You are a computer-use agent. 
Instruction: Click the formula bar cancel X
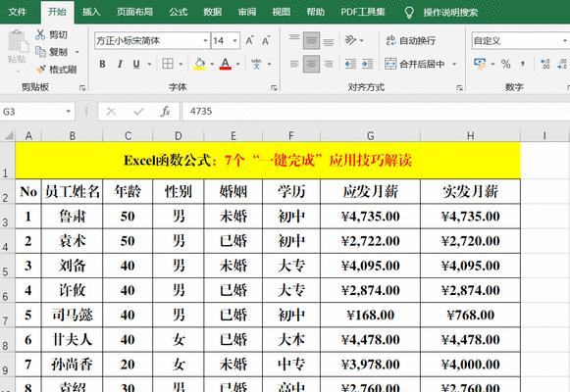point(111,112)
